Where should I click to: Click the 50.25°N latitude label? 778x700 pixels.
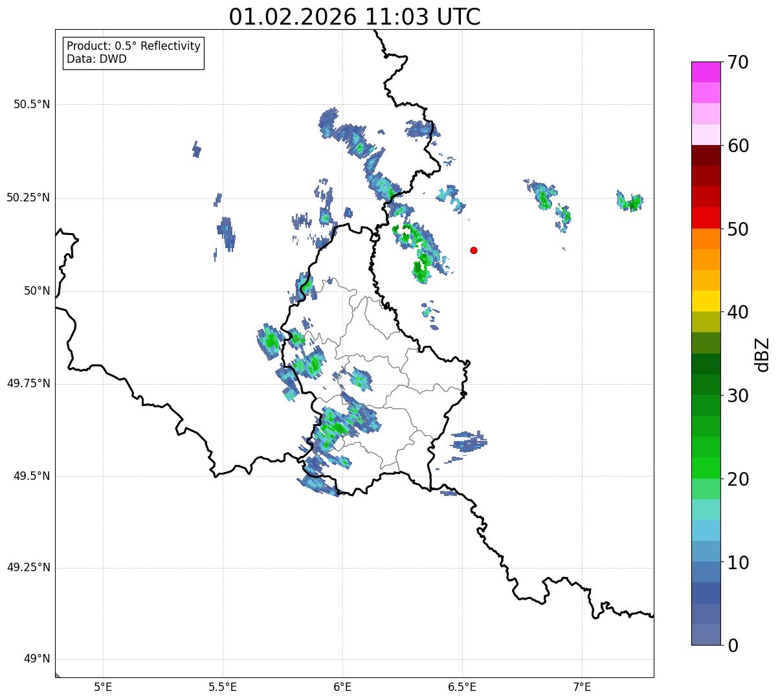(28, 198)
